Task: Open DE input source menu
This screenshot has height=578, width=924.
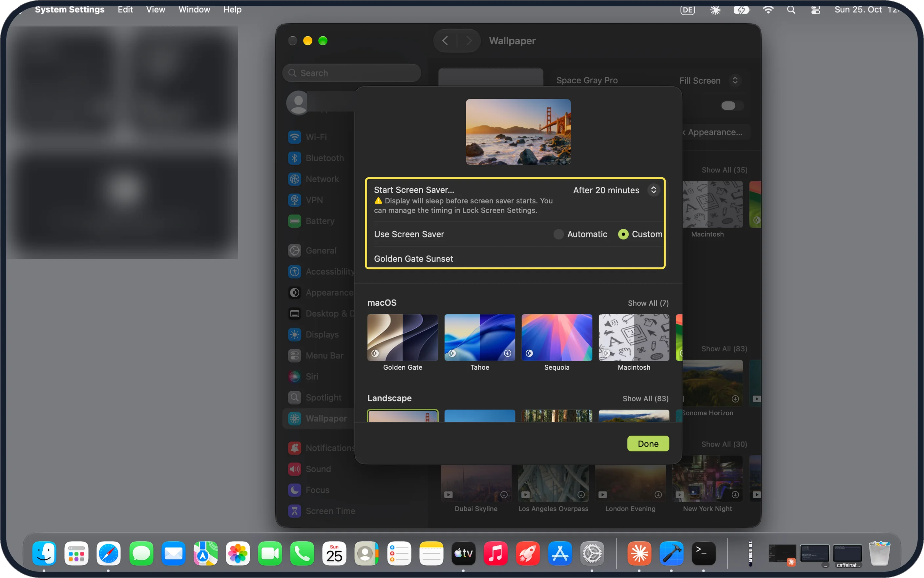Action: tap(687, 10)
